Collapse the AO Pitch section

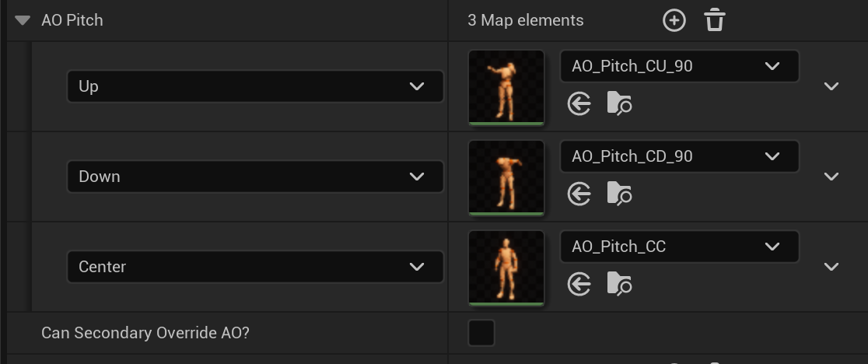(x=22, y=20)
